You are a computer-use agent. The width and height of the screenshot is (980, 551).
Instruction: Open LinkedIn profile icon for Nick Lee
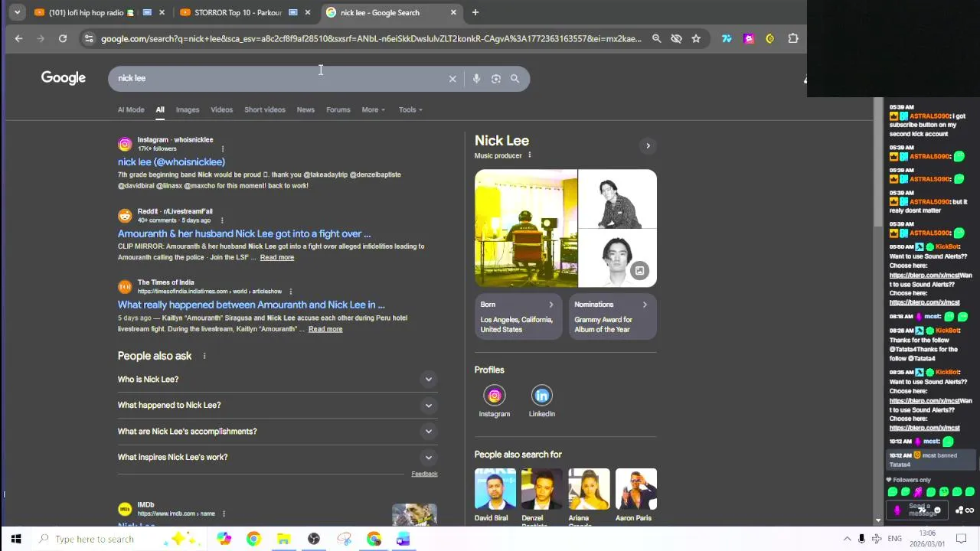[542, 396]
